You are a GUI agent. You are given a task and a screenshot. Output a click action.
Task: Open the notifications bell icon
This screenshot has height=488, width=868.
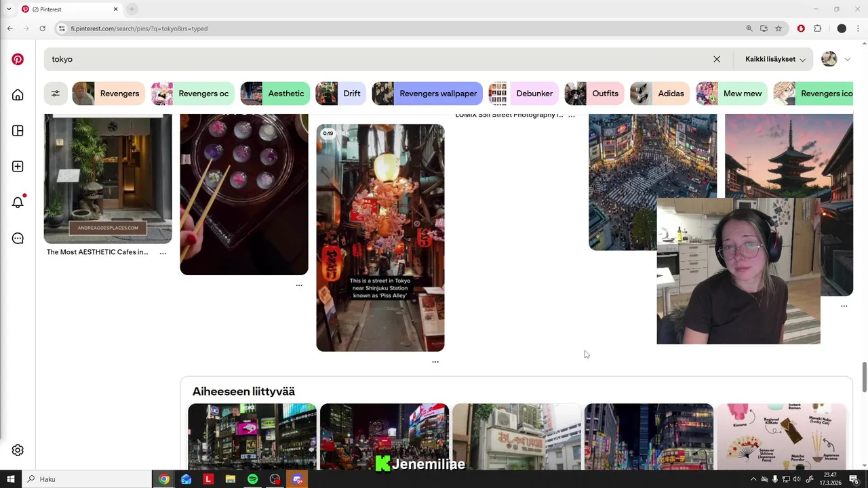pyautogui.click(x=18, y=202)
